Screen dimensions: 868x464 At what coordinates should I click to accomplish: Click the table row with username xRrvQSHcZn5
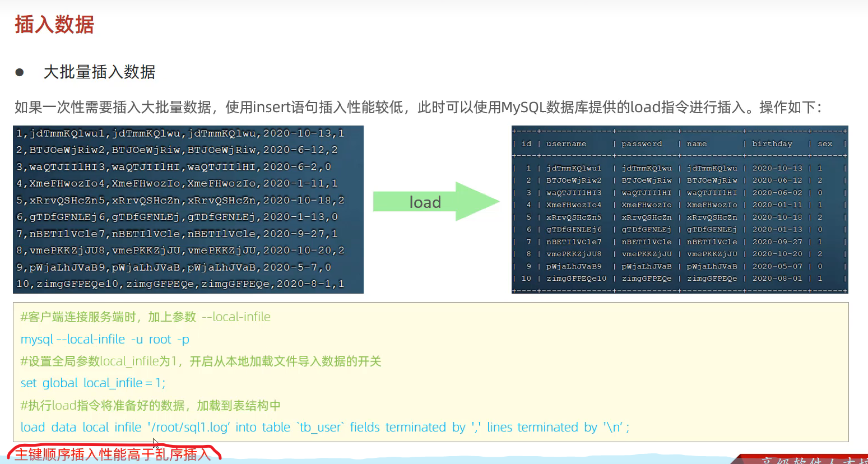click(x=573, y=217)
